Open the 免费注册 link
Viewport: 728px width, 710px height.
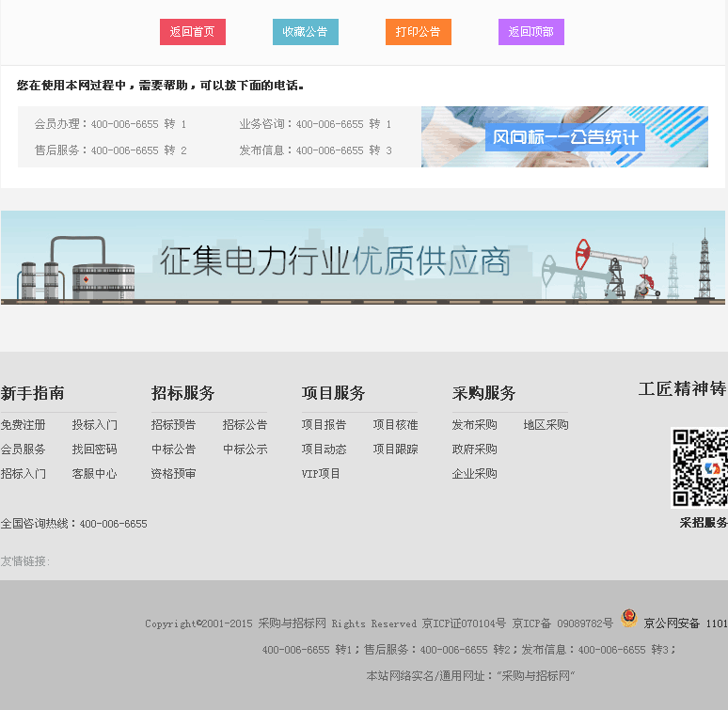coord(24,425)
